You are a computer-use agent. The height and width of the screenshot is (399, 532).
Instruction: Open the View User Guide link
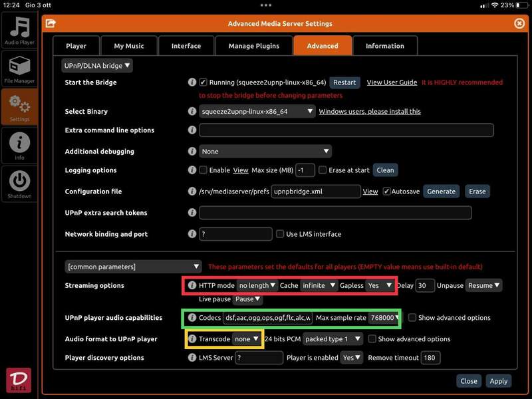click(x=392, y=82)
